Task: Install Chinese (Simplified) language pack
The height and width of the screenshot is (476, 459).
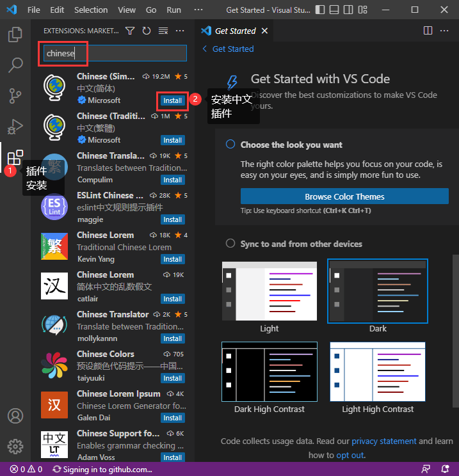Action: tap(173, 100)
